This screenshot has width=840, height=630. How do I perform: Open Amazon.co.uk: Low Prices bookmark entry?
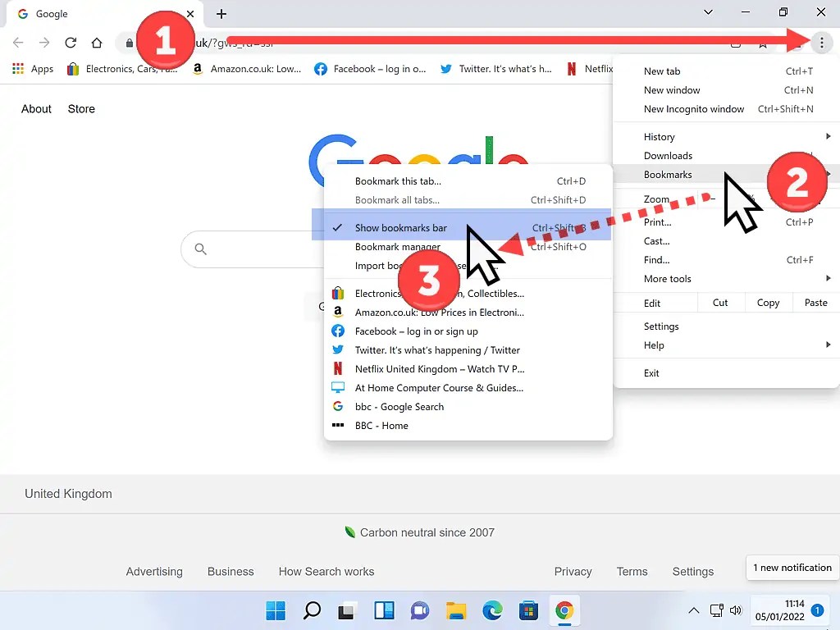pyautogui.click(x=468, y=312)
